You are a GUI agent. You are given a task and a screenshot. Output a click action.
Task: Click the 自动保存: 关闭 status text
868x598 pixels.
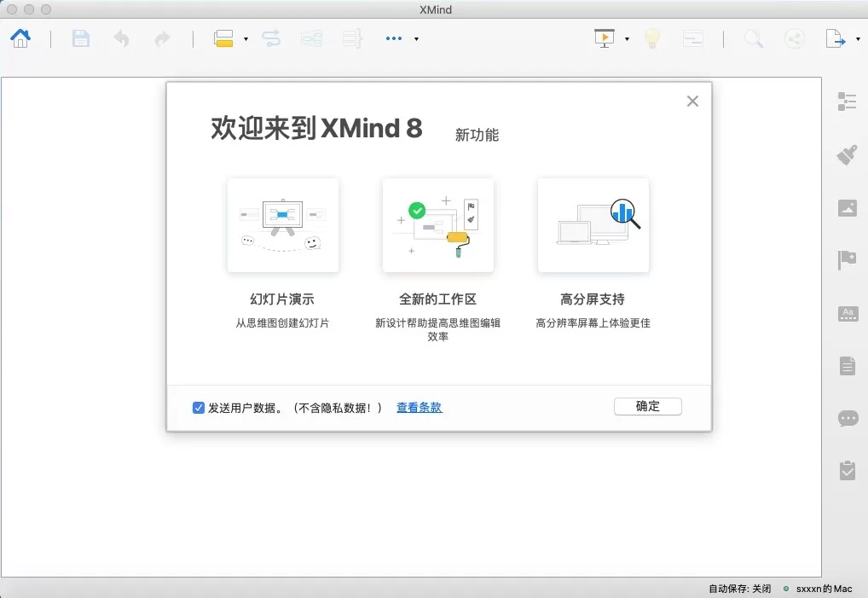click(739, 589)
